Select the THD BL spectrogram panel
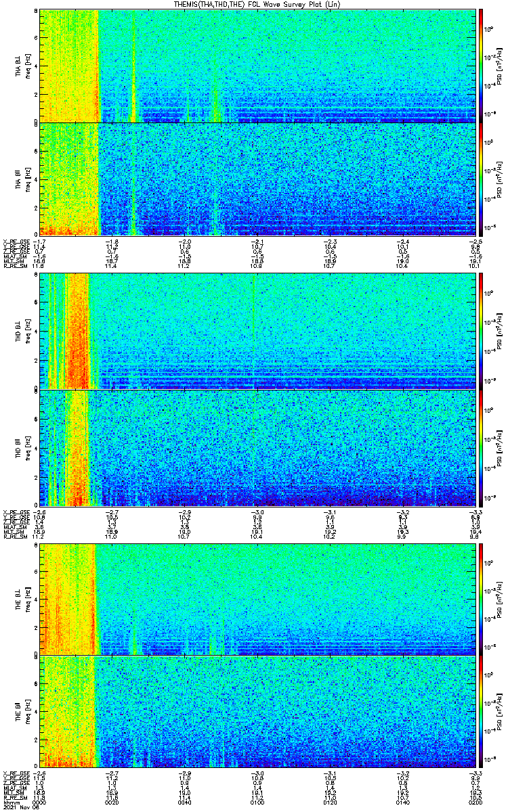Viewport: 508px width, 812px height. pos(258,332)
